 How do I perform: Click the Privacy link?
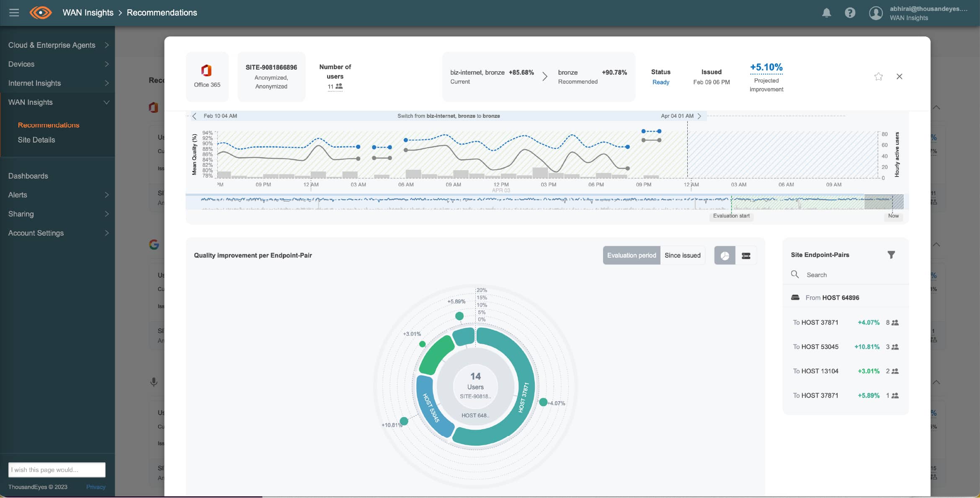pyautogui.click(x=95, y=487)
